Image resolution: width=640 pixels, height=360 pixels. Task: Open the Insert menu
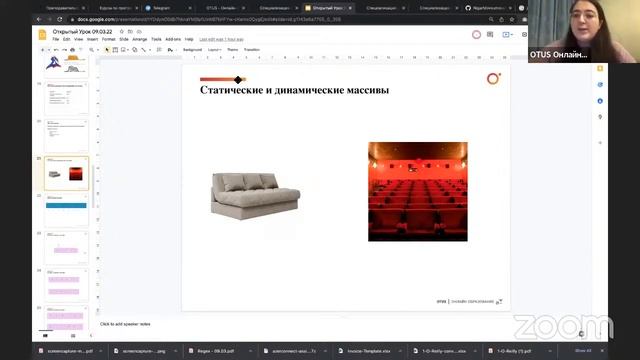(x=93, y=40)
